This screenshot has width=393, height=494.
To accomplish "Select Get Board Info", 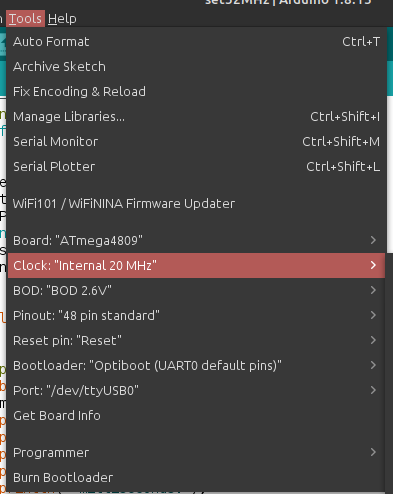I will pyautogui.click(x=196, y=416).
